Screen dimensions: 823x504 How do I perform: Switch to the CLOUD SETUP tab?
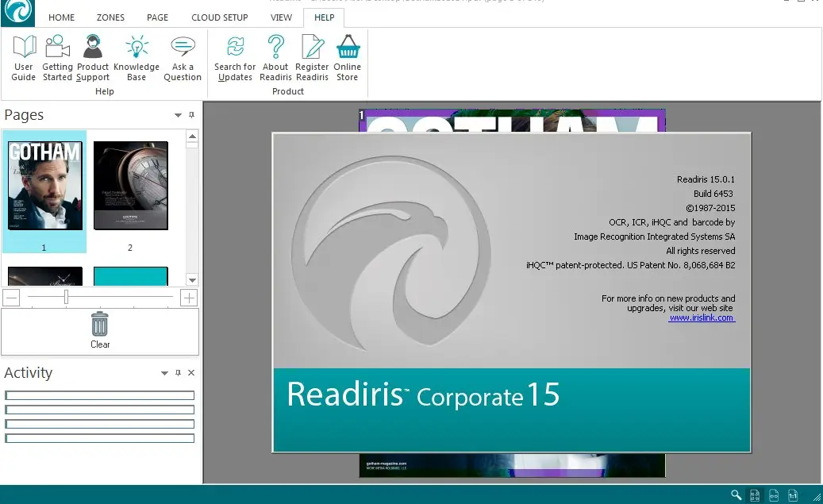tap(219, 17)
